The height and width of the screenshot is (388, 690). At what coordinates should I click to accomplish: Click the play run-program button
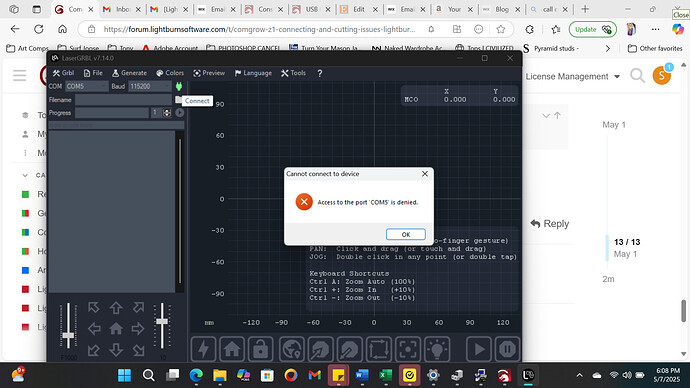pyautogui.click(x=478, y=349)
